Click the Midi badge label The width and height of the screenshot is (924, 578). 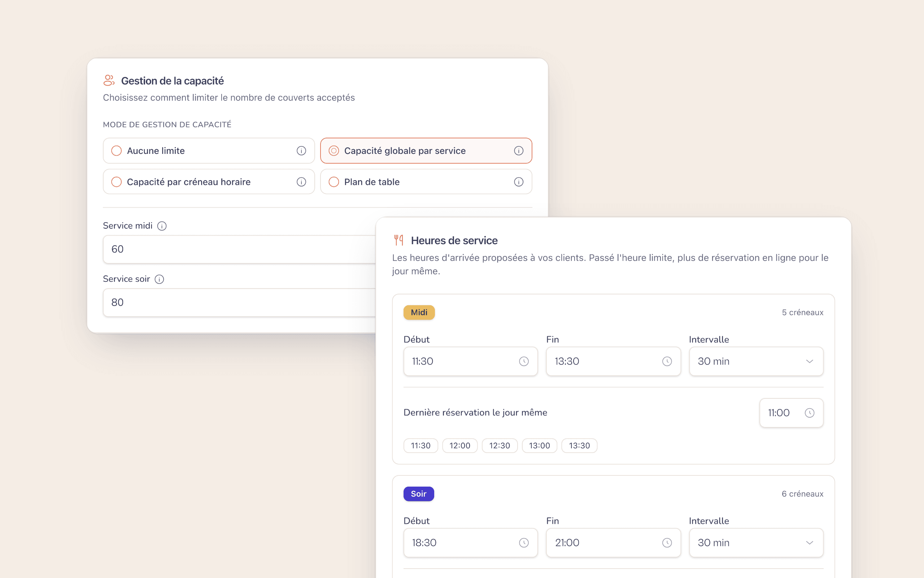coord(419,312)
